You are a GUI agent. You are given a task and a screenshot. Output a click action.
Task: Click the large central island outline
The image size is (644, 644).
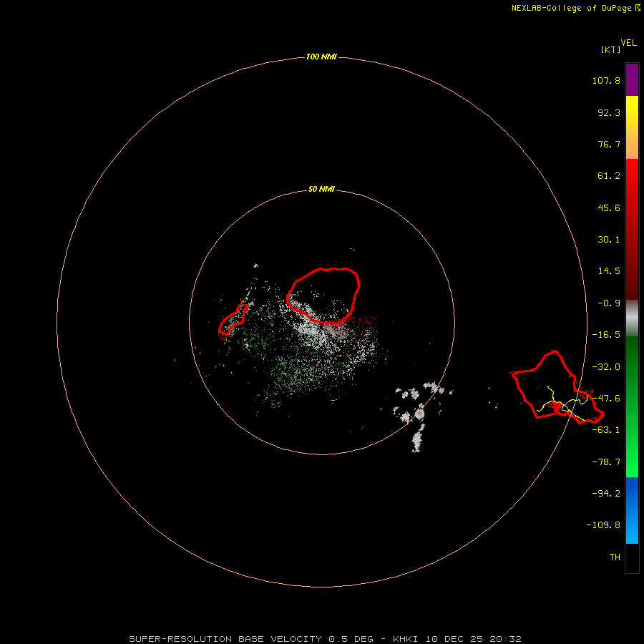tap(323, 296)
